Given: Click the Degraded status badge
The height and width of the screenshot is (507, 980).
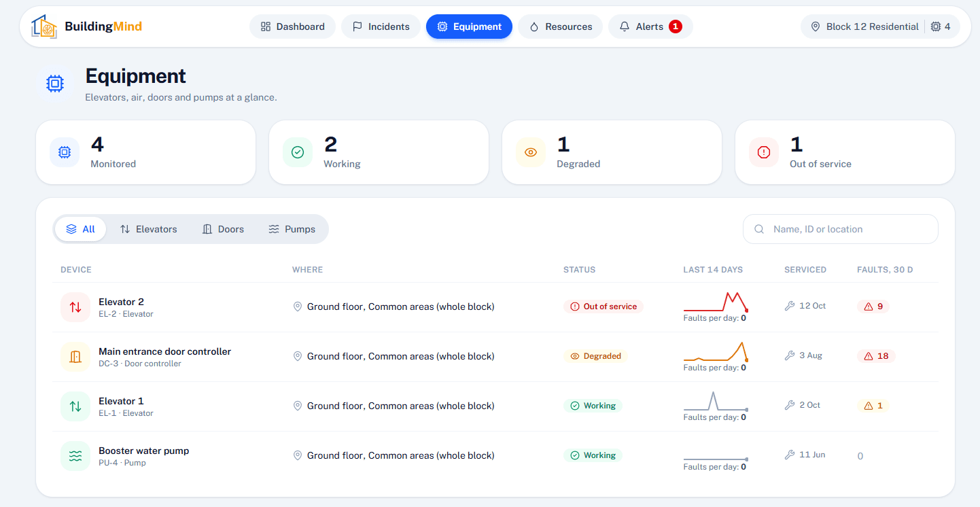Looking at the screenshot, I should point(596,356).
